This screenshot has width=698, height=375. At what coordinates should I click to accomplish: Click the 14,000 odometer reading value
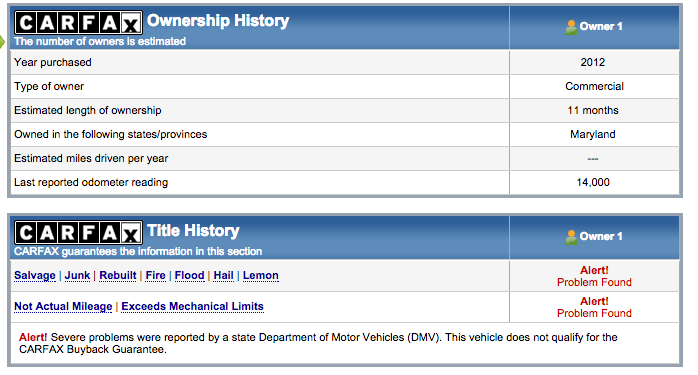coord(593,182)
